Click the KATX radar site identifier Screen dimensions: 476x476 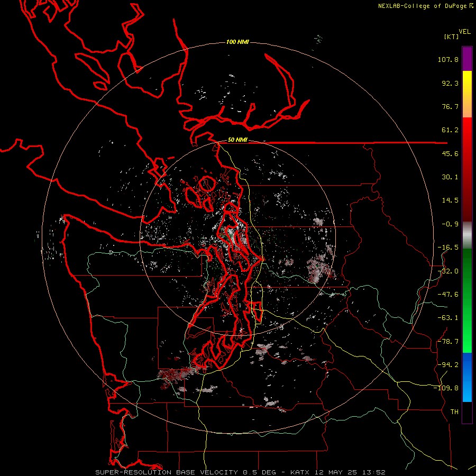[300, 472]
